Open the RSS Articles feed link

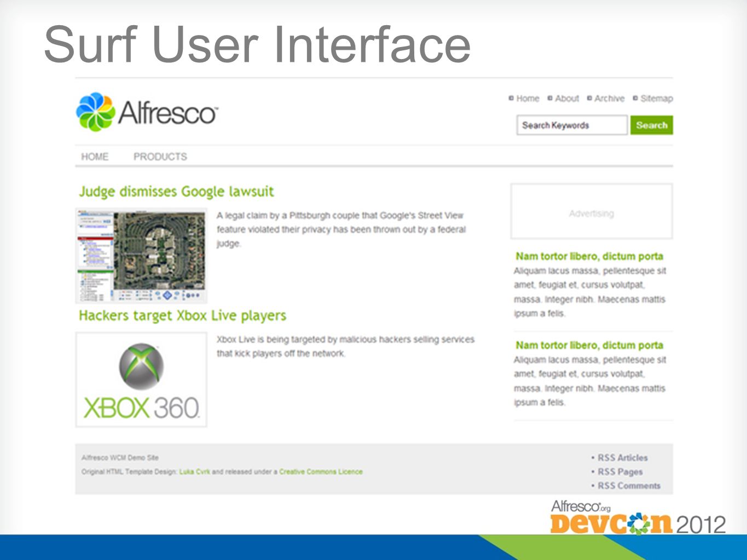coord(622,458)
